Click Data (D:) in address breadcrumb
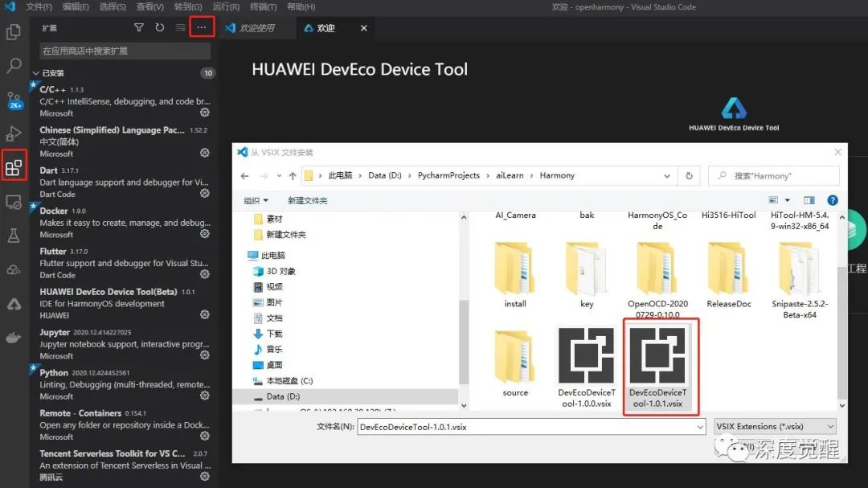 (x=385, y=175)
